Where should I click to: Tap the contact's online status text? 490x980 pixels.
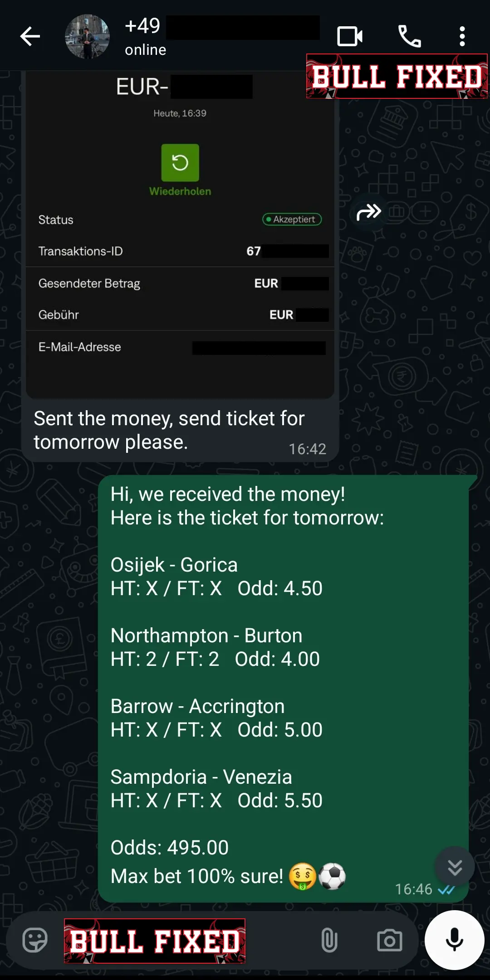146,50
